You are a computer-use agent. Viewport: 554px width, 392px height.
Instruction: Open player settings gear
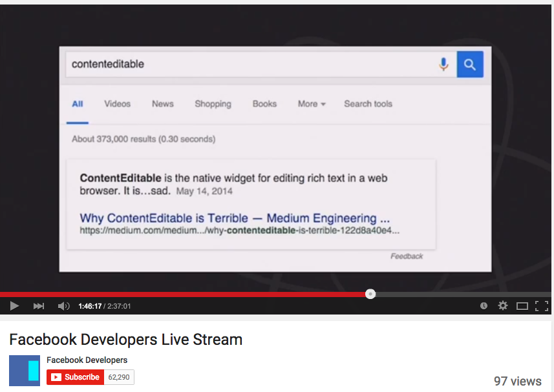[x=503, y=305]
